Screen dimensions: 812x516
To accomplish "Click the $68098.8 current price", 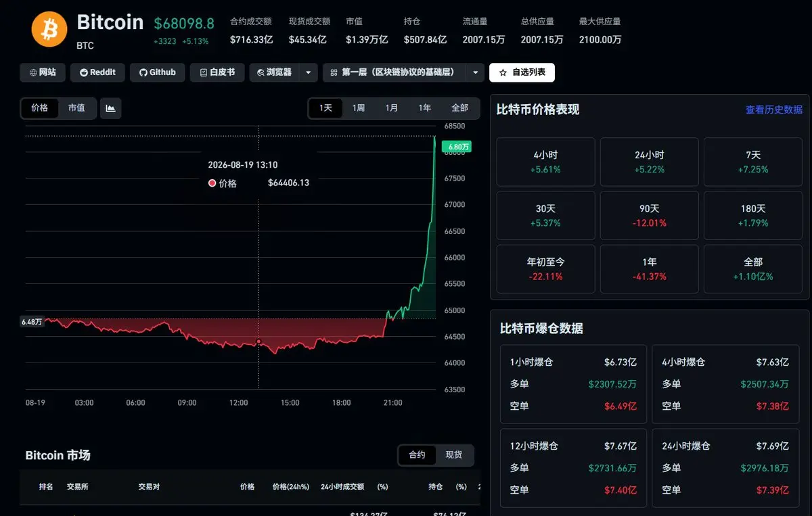I will coord(184,24).
